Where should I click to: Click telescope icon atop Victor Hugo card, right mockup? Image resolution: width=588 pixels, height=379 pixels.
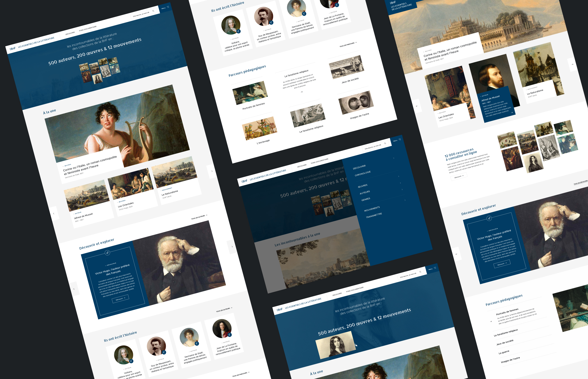489,218
